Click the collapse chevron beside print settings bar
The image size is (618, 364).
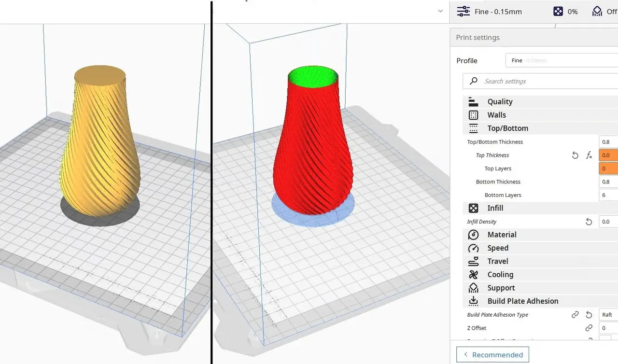click(440, 11)
